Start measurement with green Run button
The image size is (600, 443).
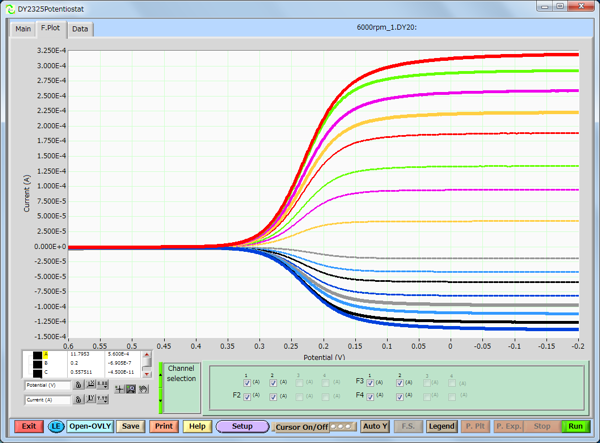click(x=575, y=426)
